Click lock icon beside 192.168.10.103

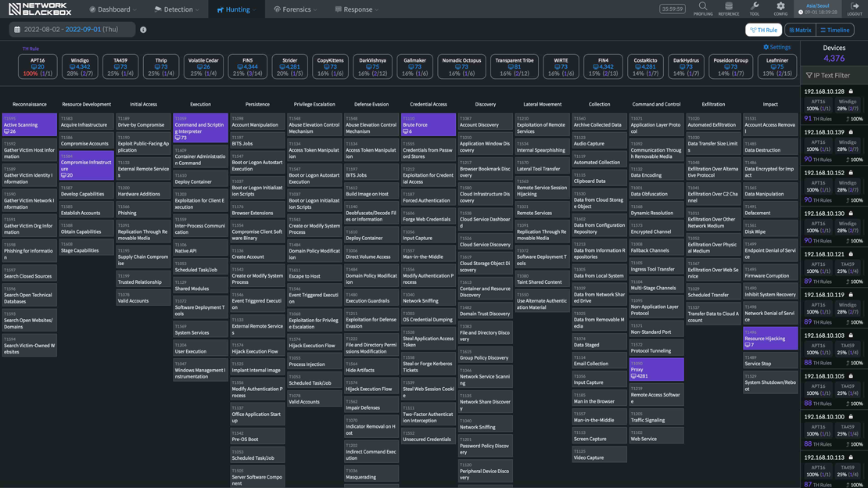tap(851, 335)
